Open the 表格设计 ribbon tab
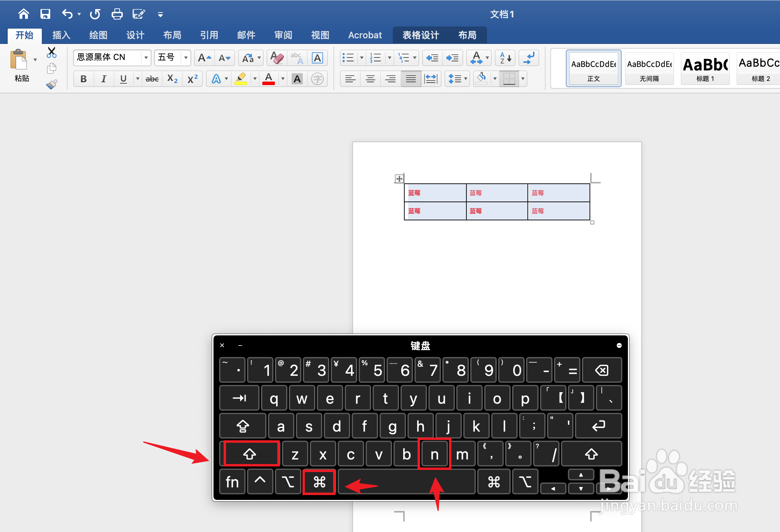This screenshot has width=780, height=532. (x=421, y=35)
